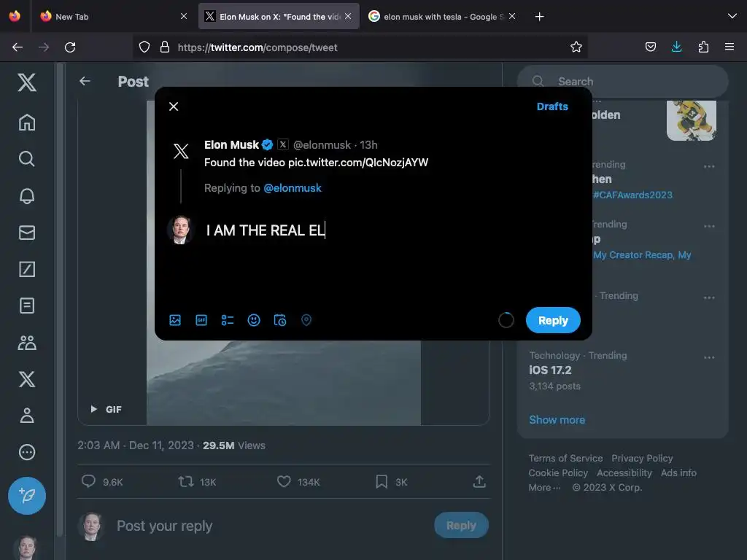This screenshot has width=747, height=560.
Task: Click the Search box on X
Action: point(622,82)
